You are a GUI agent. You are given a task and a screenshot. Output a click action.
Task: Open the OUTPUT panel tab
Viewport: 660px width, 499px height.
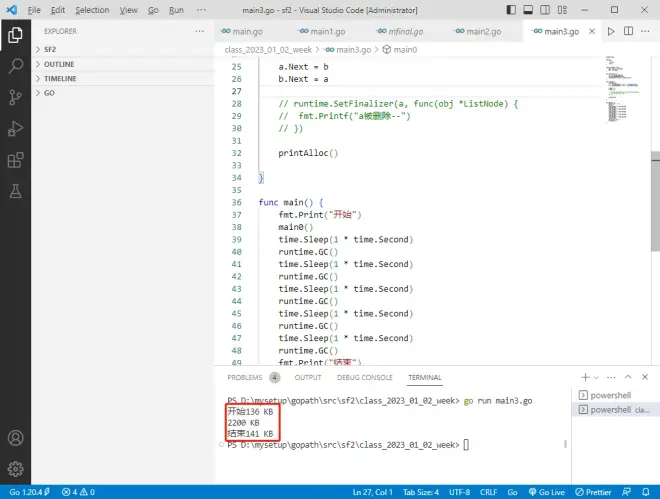coord(308,377)
